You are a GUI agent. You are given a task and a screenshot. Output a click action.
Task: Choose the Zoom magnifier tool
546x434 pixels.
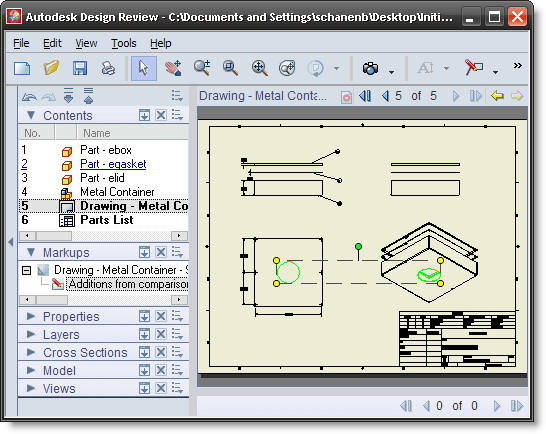coord(202,68)
